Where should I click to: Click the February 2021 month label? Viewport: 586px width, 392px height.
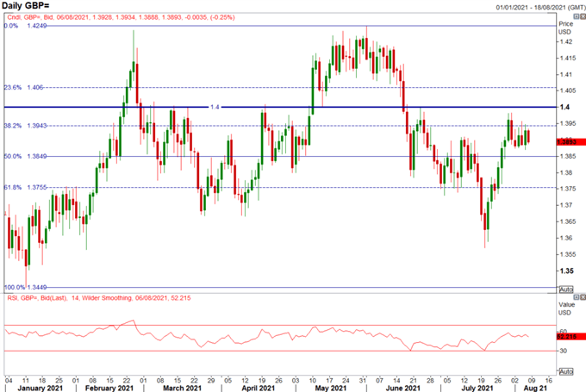click(109, 389)
